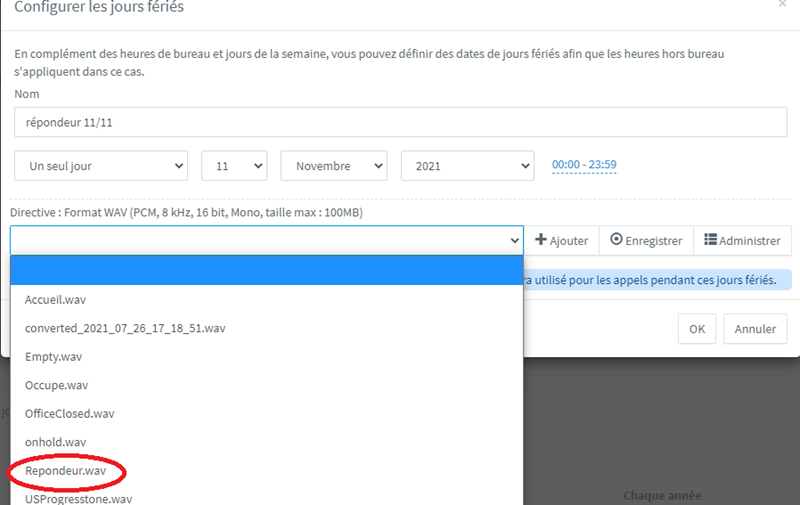Select OfficeClosed.wav entry
The height and width of the screenshot is (505, 800).
(70, 413)
